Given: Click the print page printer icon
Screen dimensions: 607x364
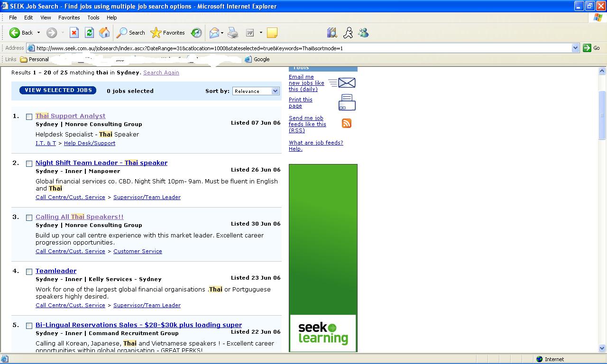Looking at the screenshot, I should [347, 102].
